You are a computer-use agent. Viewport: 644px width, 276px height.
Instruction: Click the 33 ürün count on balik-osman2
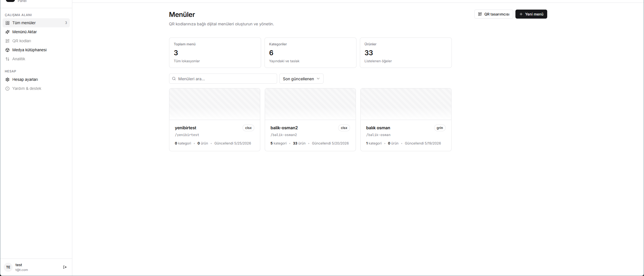pyautogui.click(x=299, y=143)
